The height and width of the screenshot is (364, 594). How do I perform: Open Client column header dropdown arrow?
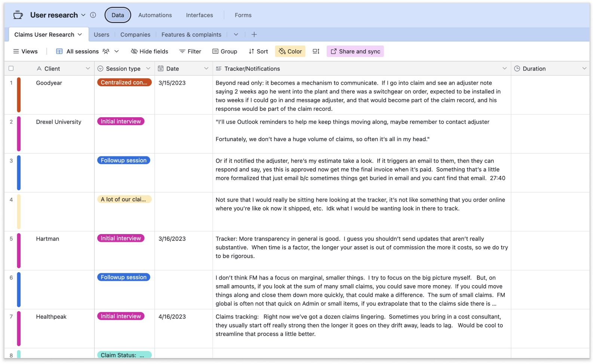coord(88,68)
